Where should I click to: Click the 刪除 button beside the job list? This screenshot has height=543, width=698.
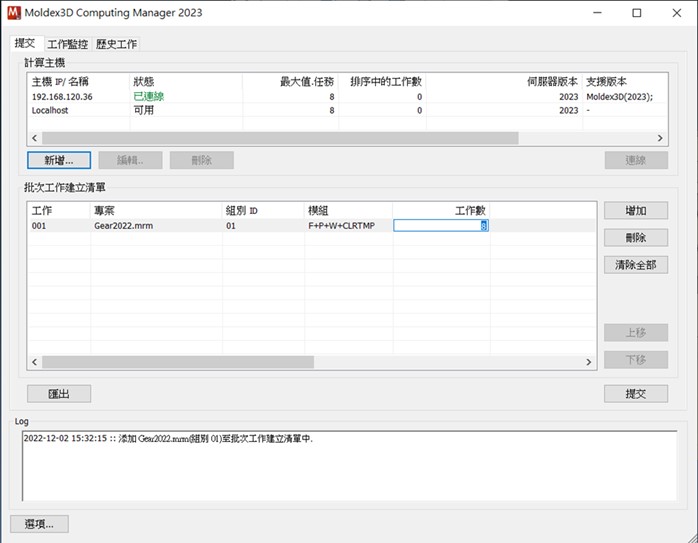pos(636,238)
